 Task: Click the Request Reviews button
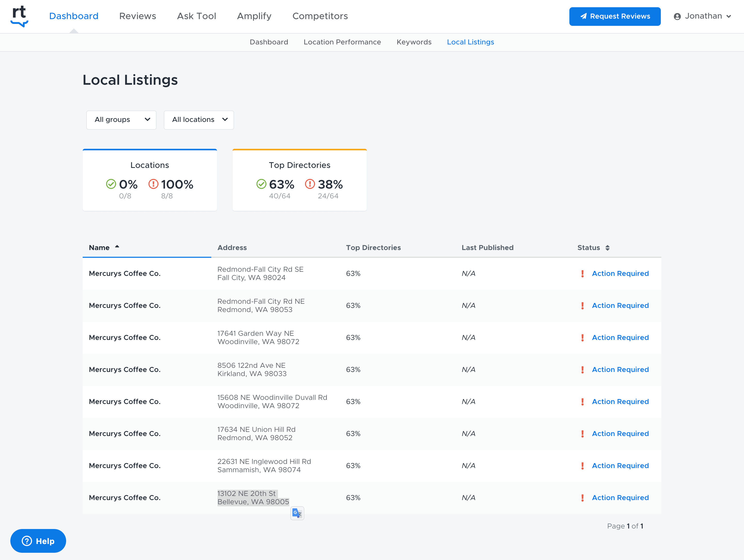coord(615,16)
